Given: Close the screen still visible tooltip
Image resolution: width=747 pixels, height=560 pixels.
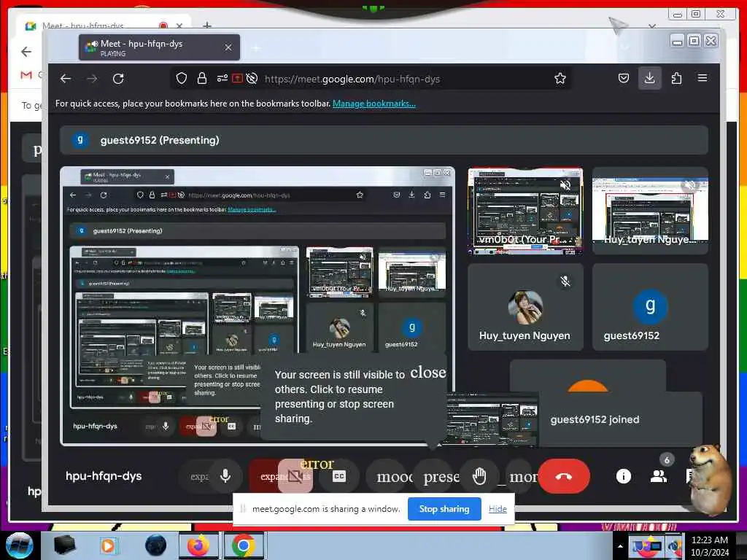Looking at the screenshot, I should tap(427, 372).
